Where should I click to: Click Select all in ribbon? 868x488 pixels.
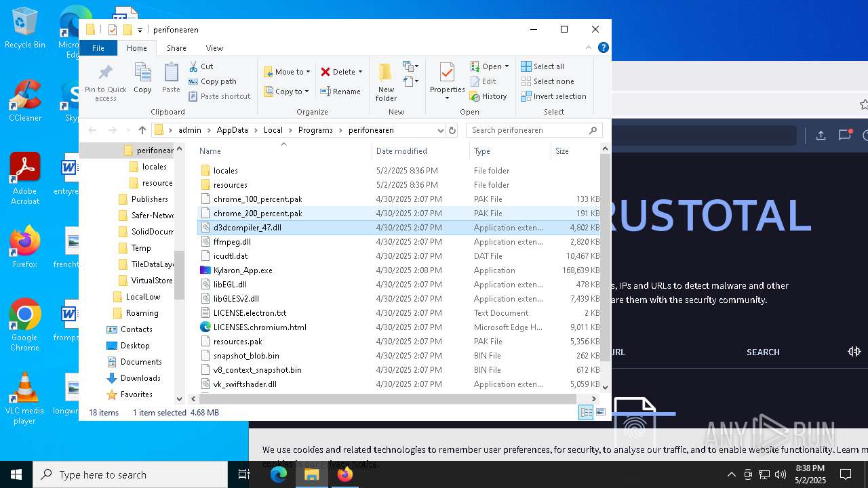click(x=542, y=66)
